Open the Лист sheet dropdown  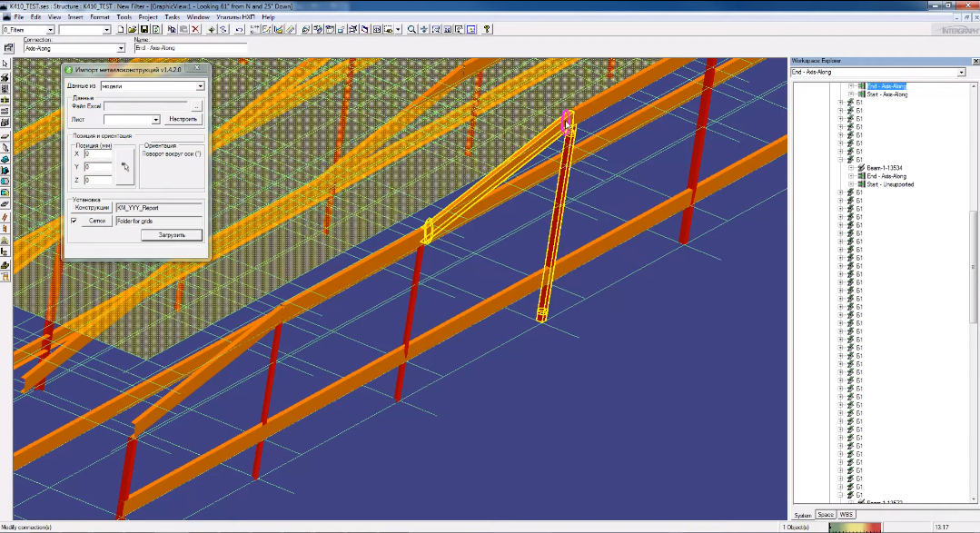(155, 119)
